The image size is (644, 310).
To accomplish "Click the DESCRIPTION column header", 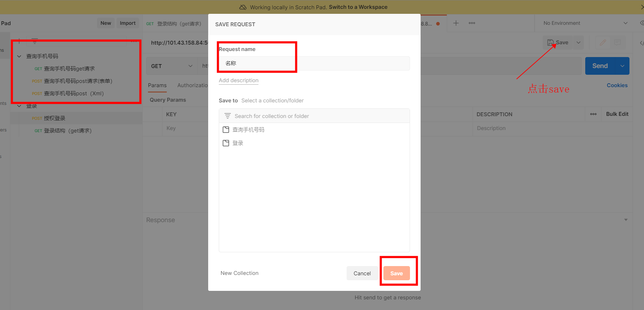I will [x=494, y=114].
